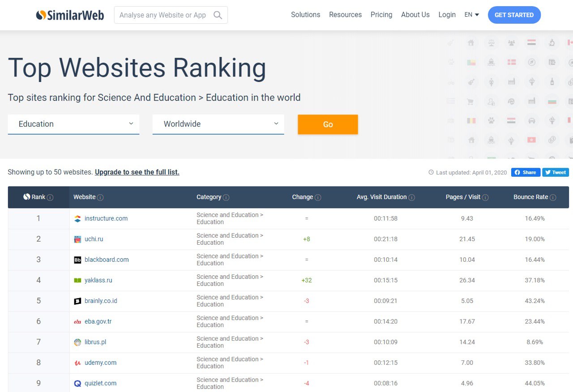Open the Worldwide country dropdown

218,124
